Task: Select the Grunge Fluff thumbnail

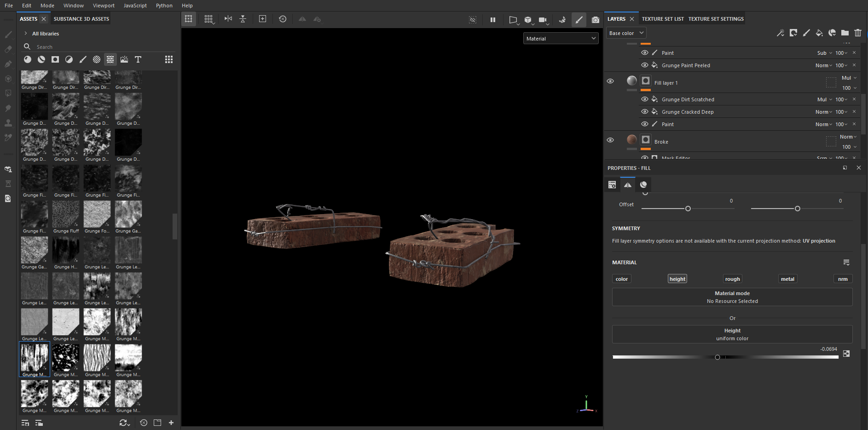Action: click(x=66, y=215)
